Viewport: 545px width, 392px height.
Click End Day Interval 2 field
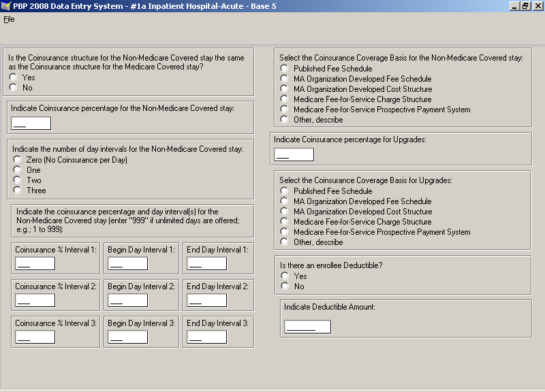(x=207, y=300)
